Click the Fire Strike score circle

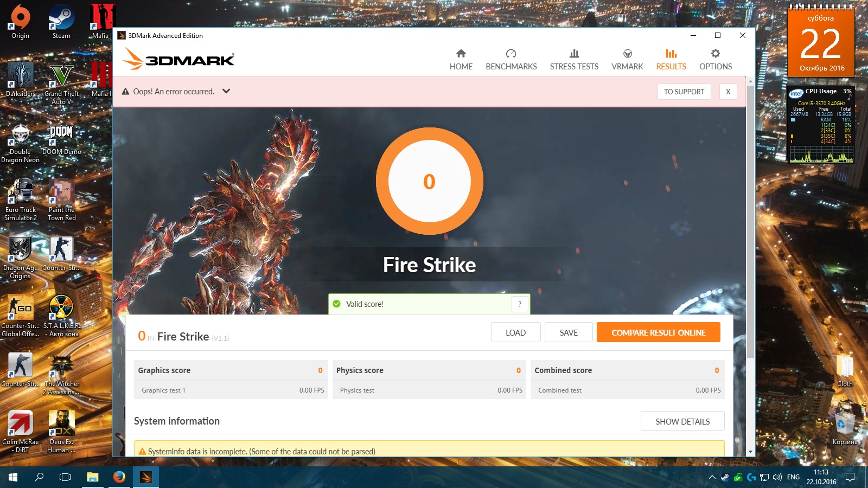coord(429,181)
